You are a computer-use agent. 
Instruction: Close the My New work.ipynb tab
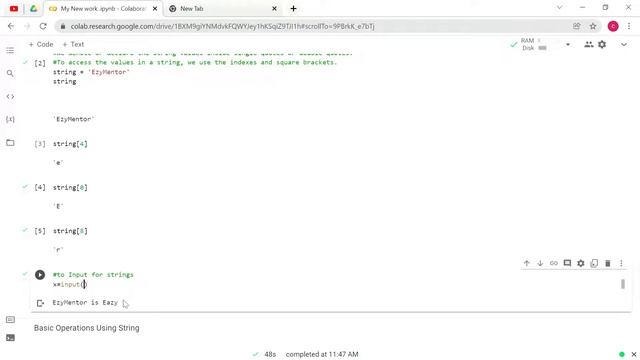click(x=155, y=9)
